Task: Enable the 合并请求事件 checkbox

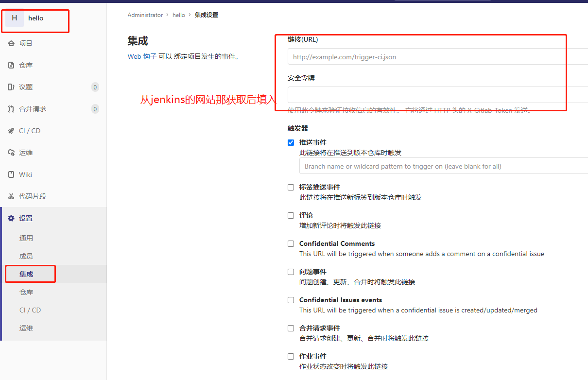Action: tap(291, 328)
